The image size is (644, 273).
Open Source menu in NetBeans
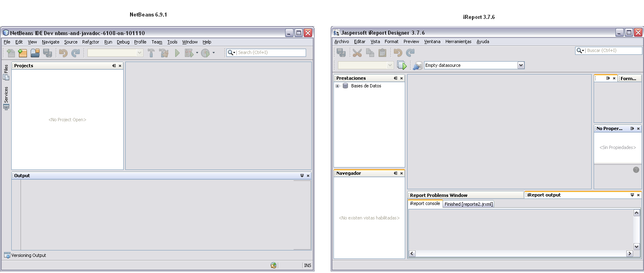(x=71, y=42)
